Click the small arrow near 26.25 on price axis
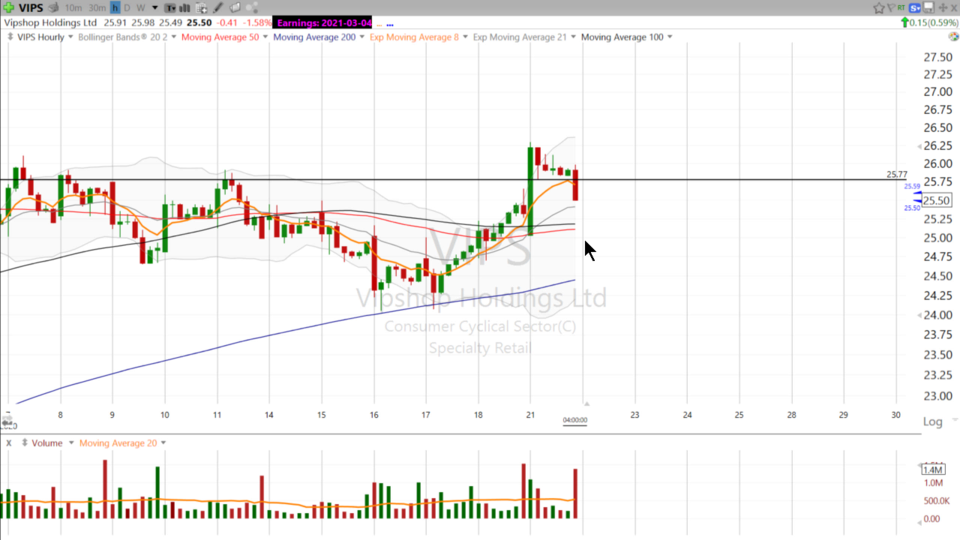The height and width of the screenshot is (540, 960). [919, 146]
